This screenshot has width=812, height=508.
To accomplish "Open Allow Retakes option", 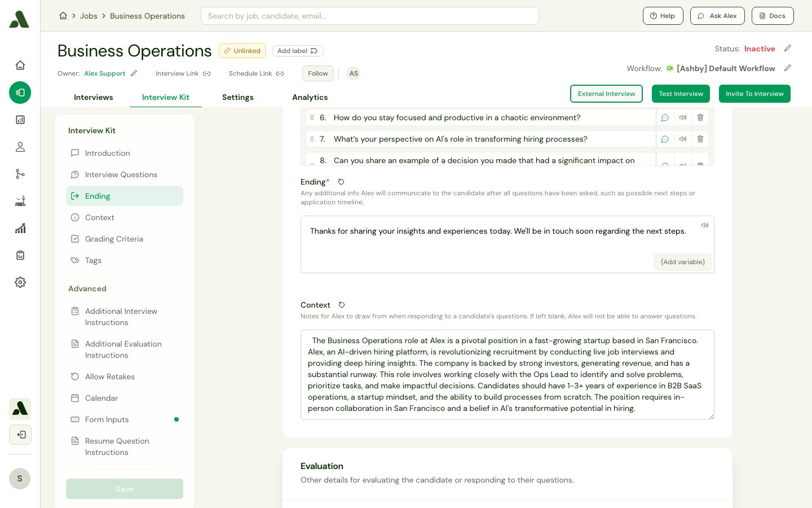I will (125, 376).
